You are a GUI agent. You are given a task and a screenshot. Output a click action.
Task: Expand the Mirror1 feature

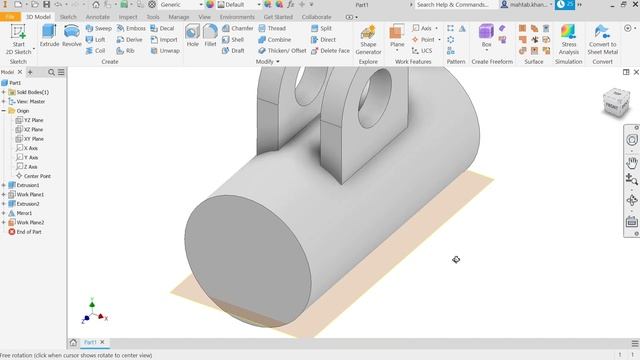pos(4,213)
